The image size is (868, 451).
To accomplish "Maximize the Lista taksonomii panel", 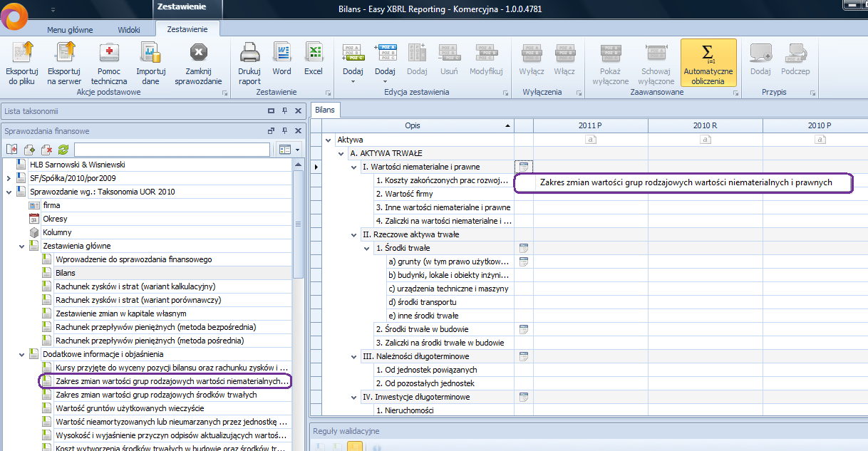I will coord(271,111).
